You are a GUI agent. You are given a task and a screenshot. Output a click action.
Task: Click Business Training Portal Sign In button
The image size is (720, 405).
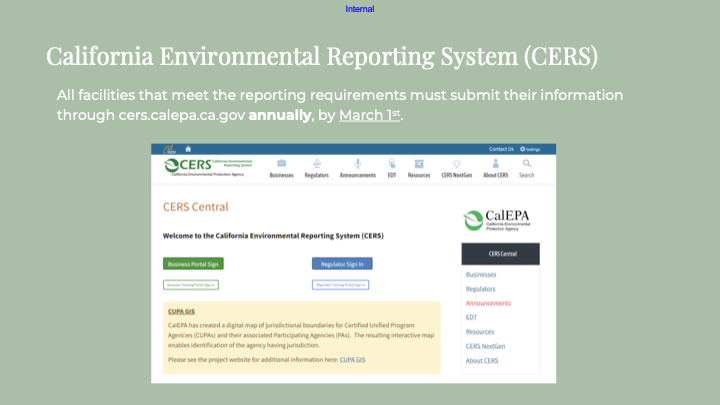tap(191, 285)
